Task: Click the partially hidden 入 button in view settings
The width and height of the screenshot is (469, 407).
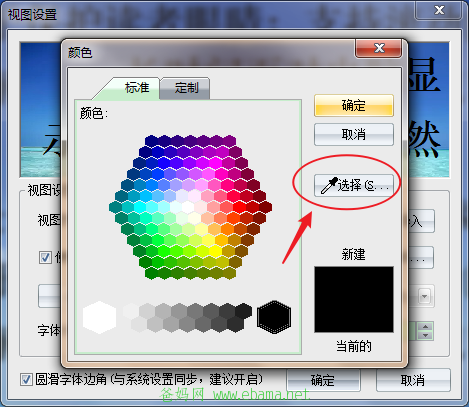Action: click(421, 221)
